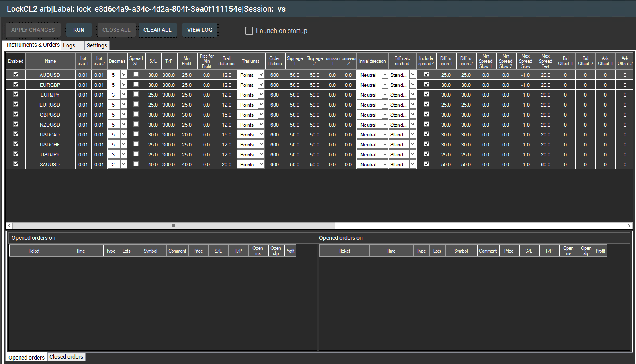
Task: Open the Settings tab
Action: tap(97, 45)
